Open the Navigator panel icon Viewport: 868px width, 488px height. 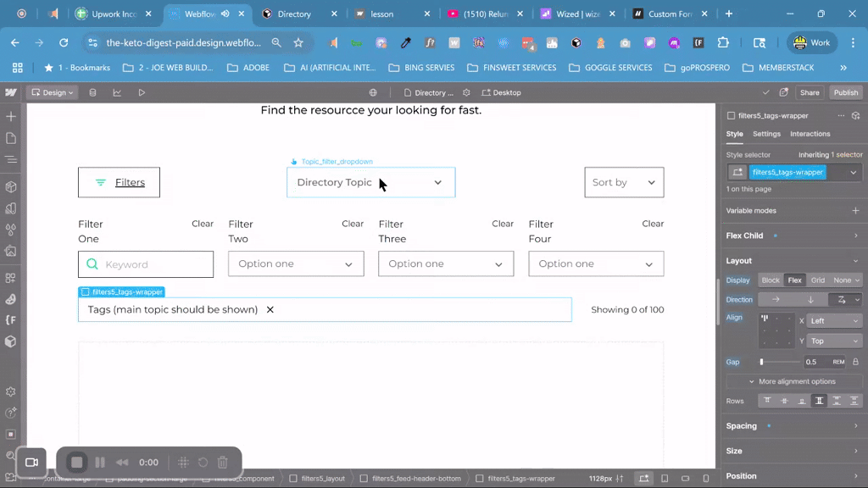point(11,159)
